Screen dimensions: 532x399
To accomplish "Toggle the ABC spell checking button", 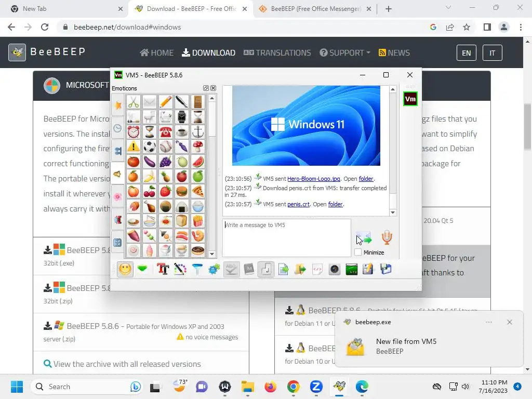I will (231, 270).
